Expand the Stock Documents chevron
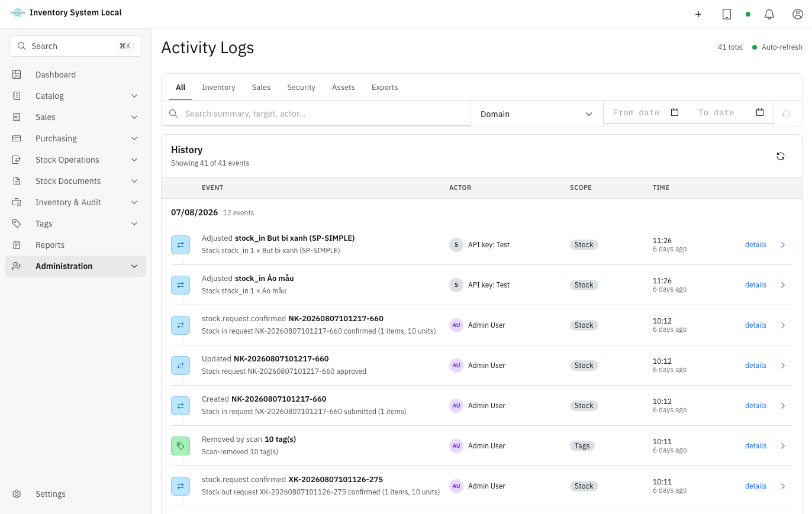The image size is (812, 514). [134, 181]
